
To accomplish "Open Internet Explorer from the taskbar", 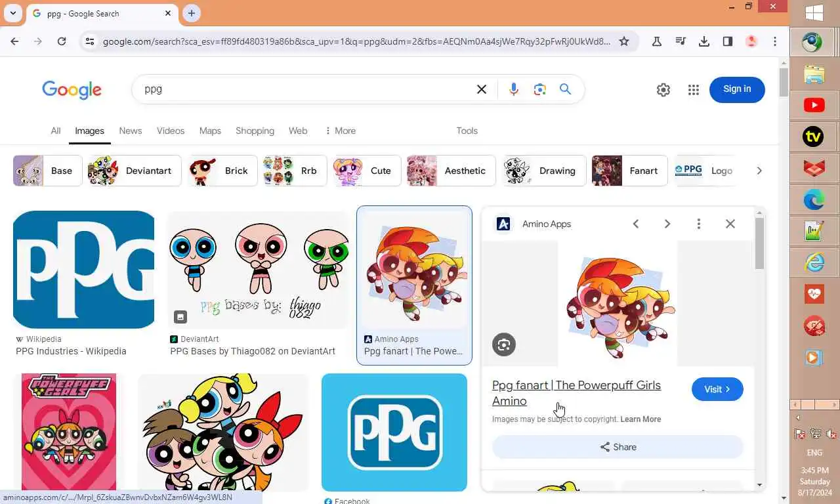I will click(814, 262).
